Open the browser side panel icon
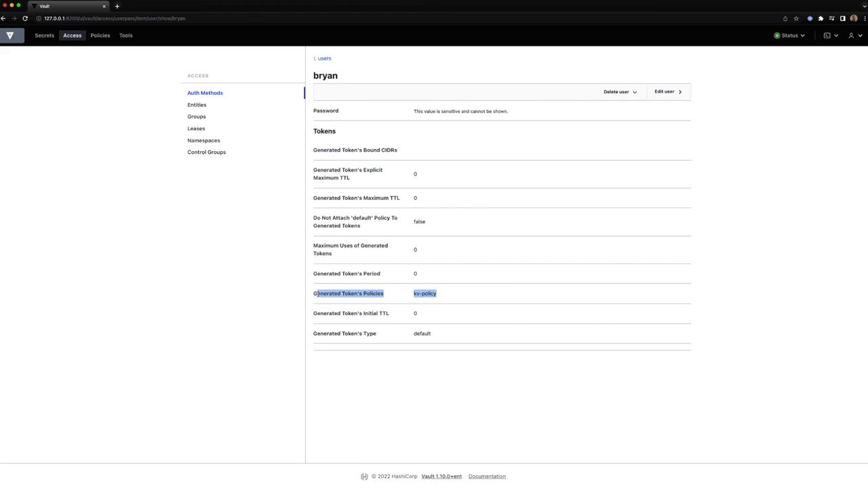868x488 pixels. pyautogui.click(x=843, y=18)
